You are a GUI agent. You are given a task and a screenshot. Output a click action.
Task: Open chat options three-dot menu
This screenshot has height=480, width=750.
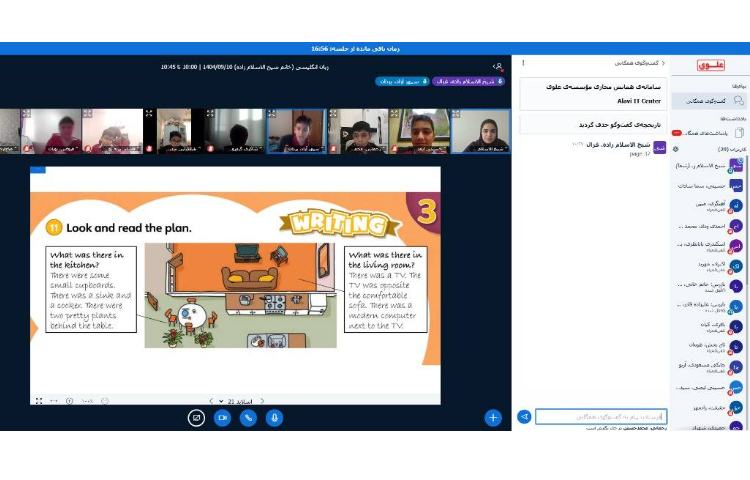[522, 63]
